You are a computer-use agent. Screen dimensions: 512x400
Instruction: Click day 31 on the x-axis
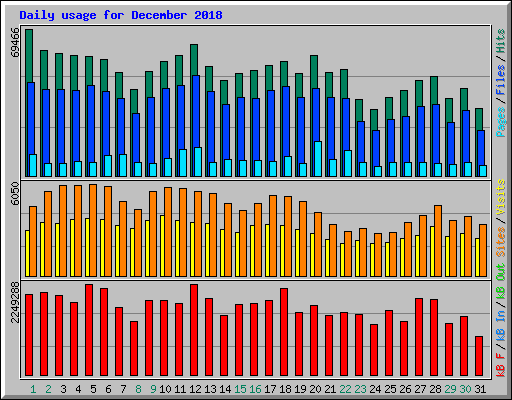pyautogui.click(x=480, y=389)
